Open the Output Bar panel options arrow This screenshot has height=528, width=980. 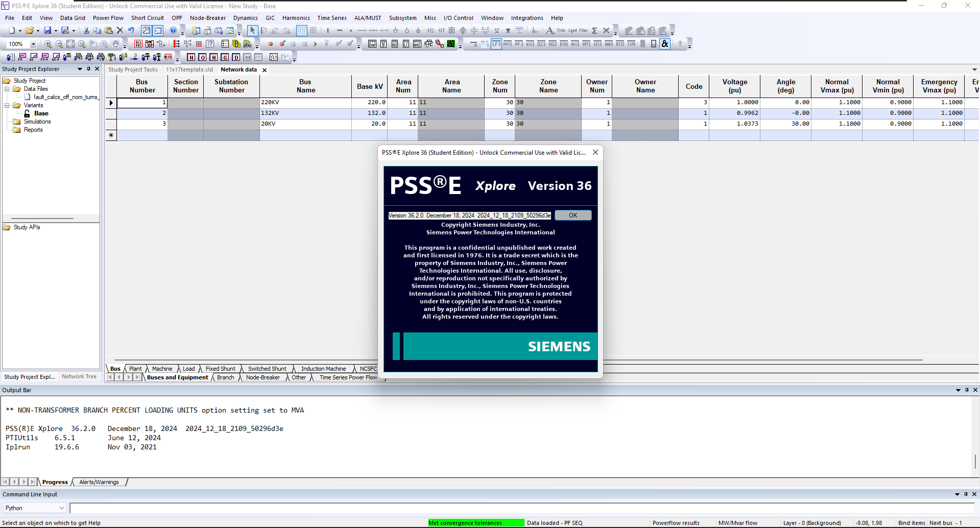tap(958, 390)
